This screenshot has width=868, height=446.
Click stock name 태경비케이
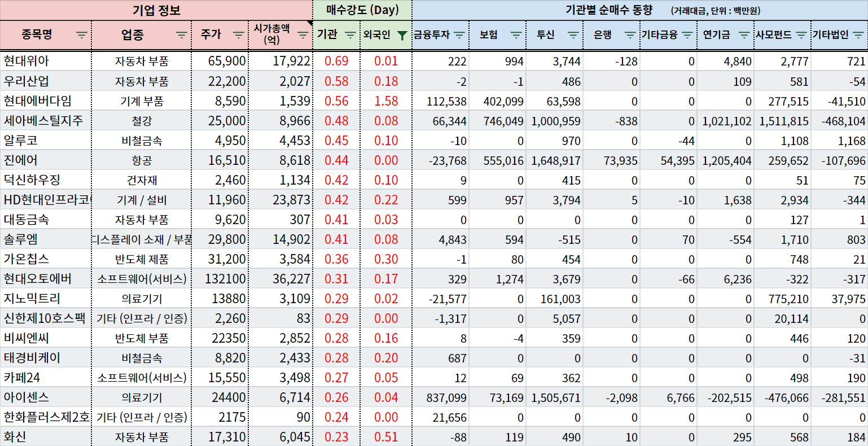click(32, 357)
